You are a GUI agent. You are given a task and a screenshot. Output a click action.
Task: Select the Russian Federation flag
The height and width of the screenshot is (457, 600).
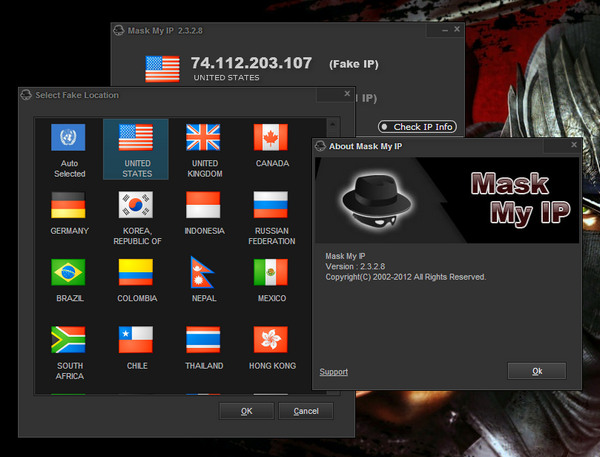coord(271,205)
